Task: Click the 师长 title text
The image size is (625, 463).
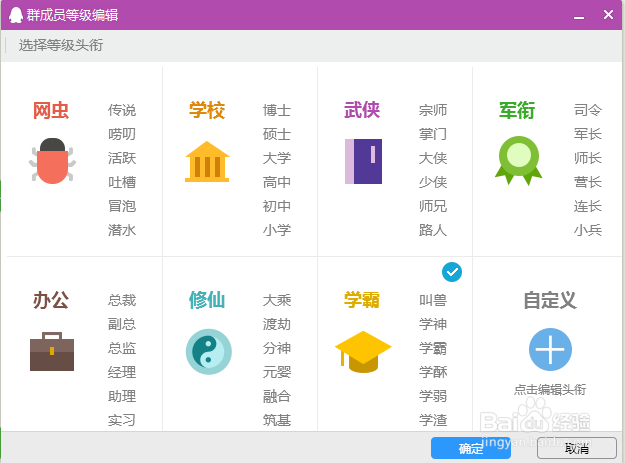Action: coord(588,158)
